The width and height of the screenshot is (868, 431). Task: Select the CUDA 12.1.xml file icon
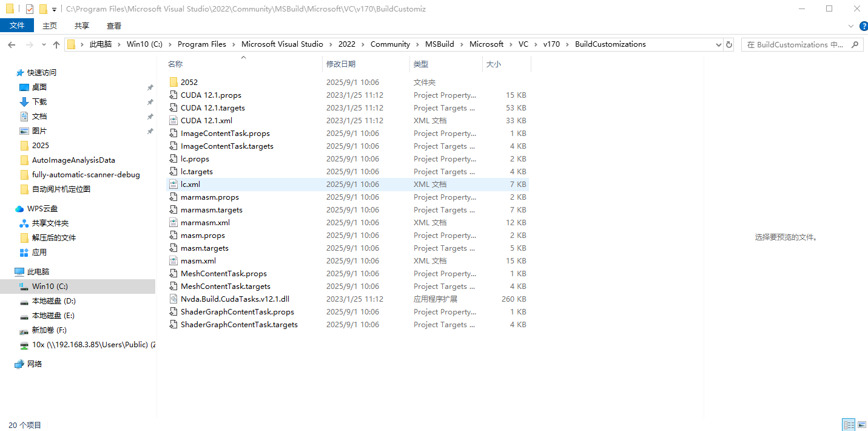(x=173, y=121)
